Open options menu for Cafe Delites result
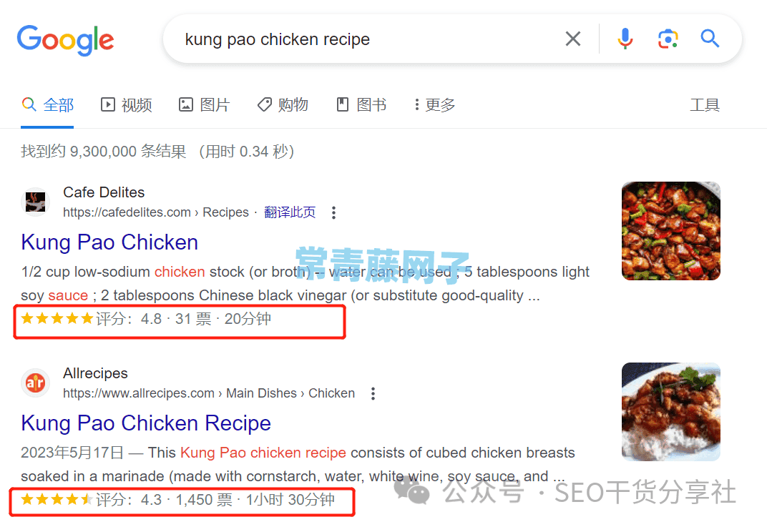 [x=333, y=212]
